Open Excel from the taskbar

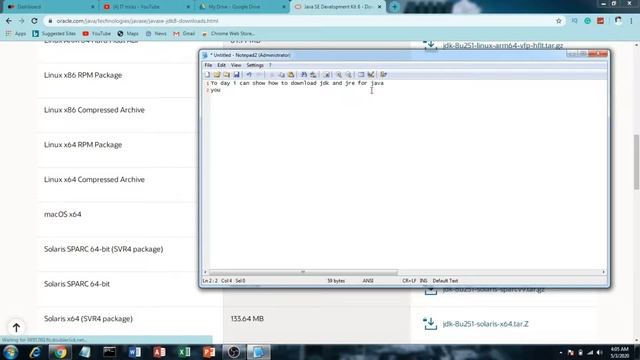[184, 352]
